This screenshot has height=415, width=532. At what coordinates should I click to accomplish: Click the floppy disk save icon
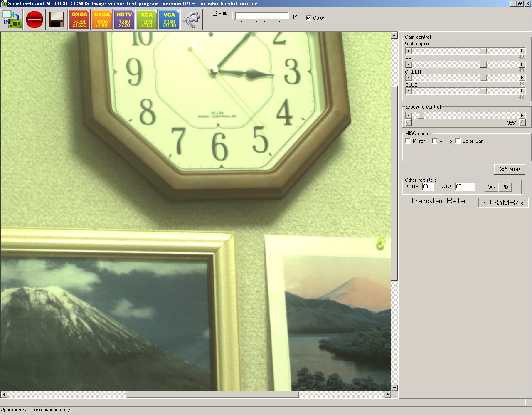point(57,20)
